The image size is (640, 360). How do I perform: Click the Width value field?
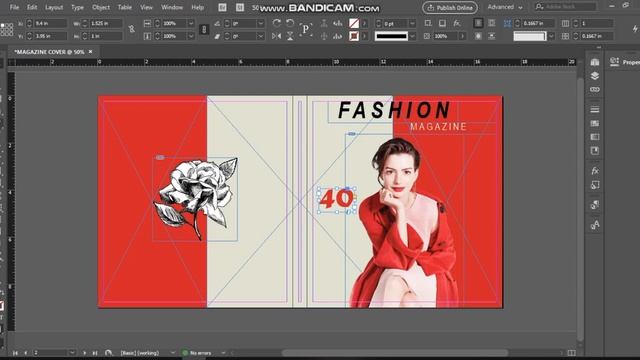(x=105, y=24)
